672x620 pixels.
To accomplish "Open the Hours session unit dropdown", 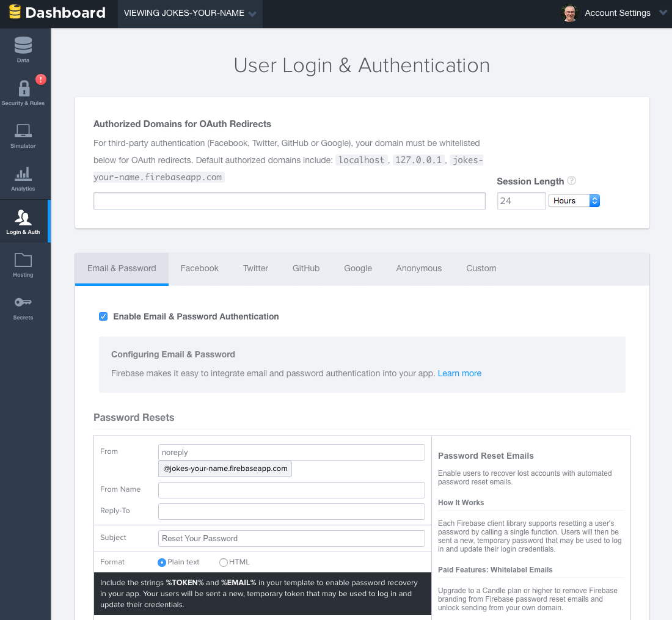I will click(x=574, y=201).
